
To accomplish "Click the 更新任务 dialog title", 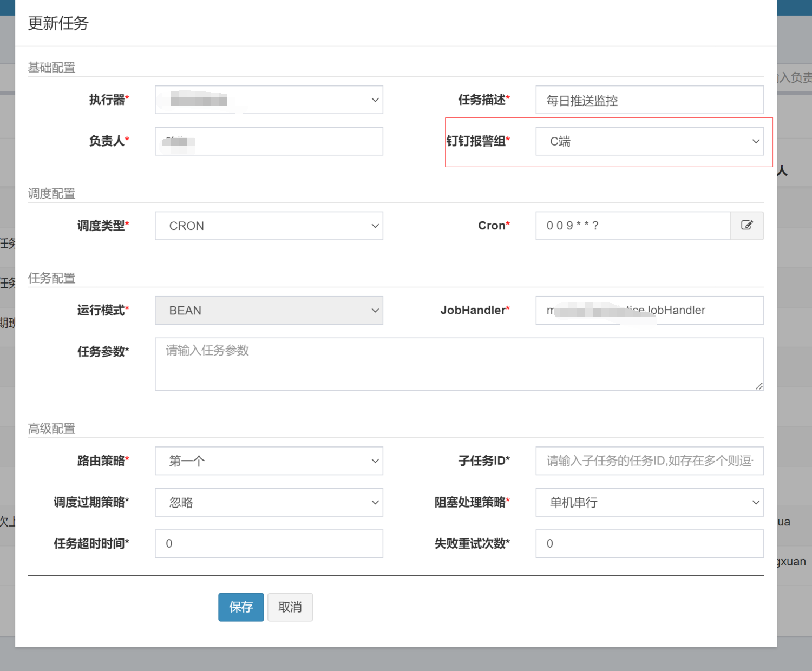I will point(58,23).
